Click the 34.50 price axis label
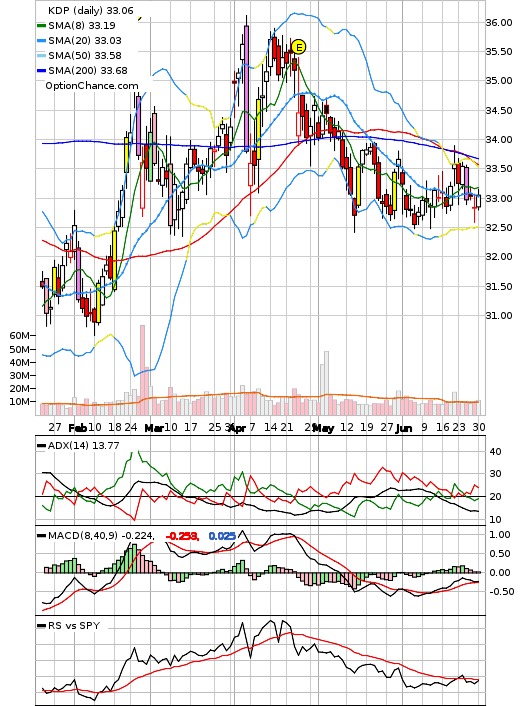 coord(499,111)
